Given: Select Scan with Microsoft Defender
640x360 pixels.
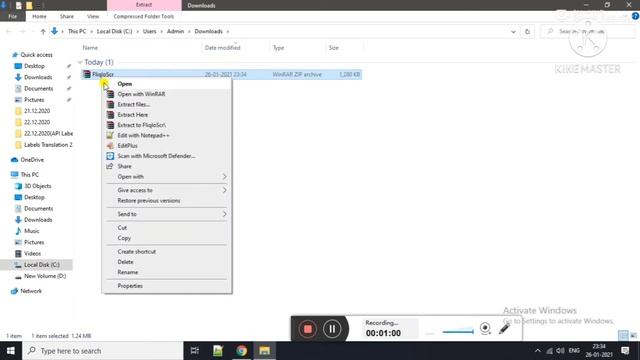Looking at the screenshot, I should pos(156,156).
